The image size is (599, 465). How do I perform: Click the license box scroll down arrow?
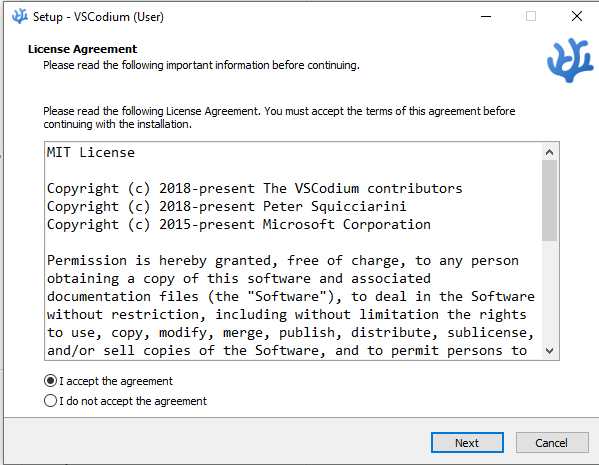(x=549, y=350)
